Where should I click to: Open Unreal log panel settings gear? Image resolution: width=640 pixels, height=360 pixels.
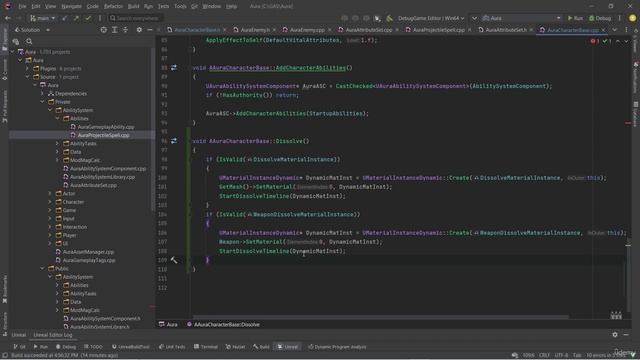[x=615, y=335]
